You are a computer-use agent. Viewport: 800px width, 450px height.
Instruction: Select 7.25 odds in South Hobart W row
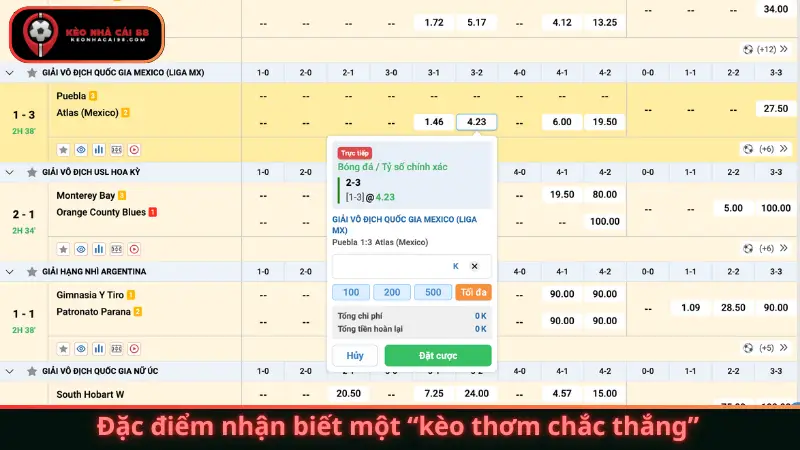[434, 393]
